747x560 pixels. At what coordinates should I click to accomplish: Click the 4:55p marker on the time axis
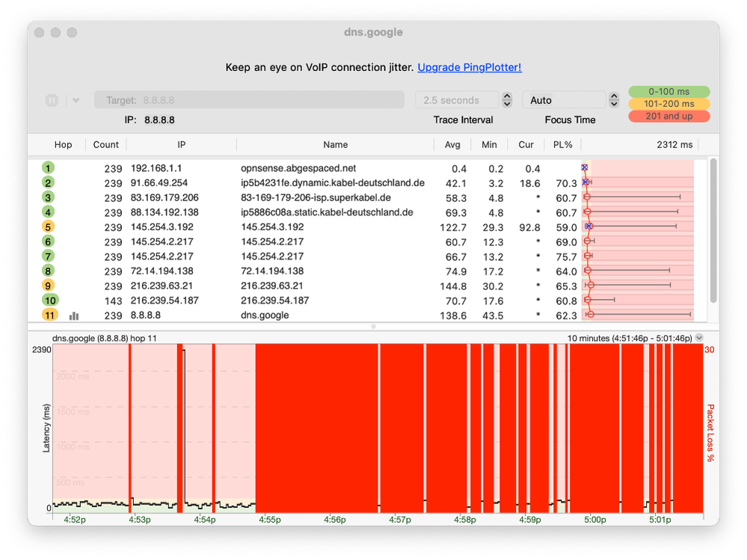(270, 520)
